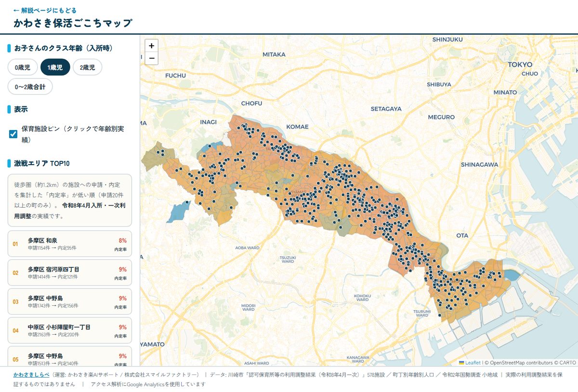
Task: Click the blue region west of Kawasaki
Action: [x=179, y=211]
